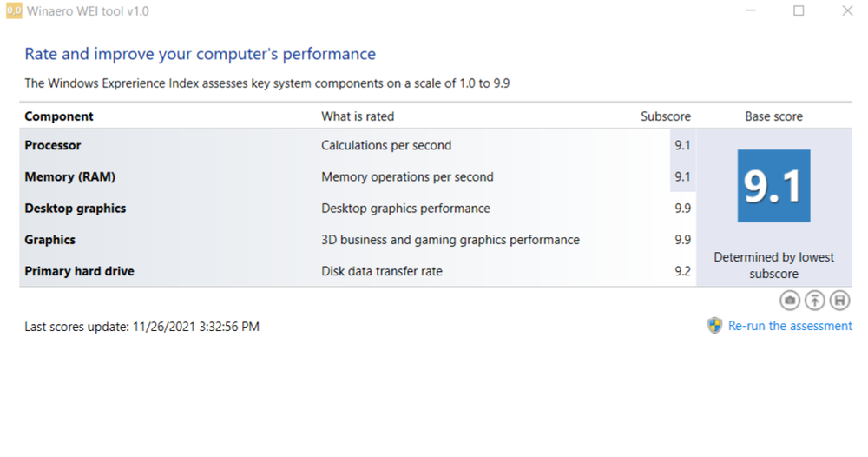The width and height of the screenshot is (868, 457).
Task: Select the Primary hard drive row
Action: (79, 271)
